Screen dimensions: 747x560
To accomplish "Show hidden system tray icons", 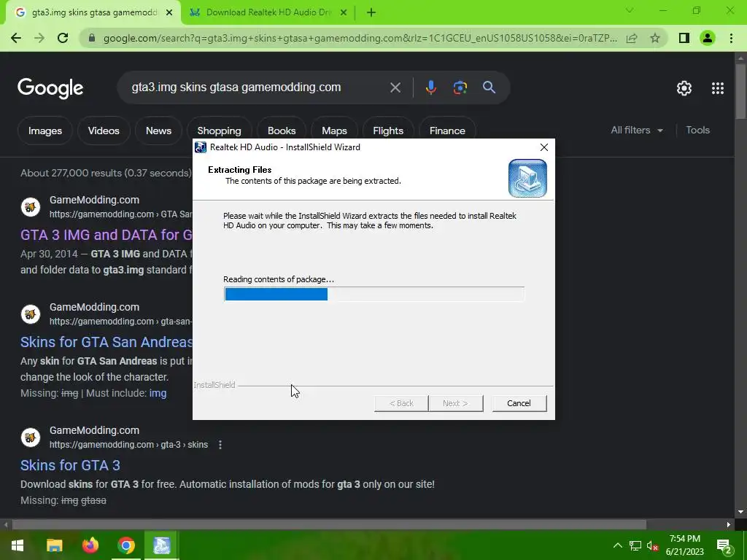I will click(x=617, y=545).
